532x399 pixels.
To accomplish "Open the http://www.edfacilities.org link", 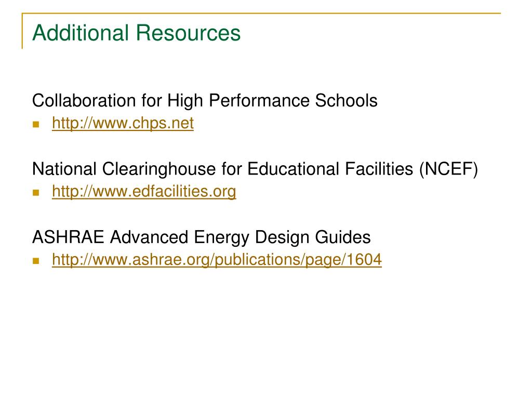I will click(144, 191).
